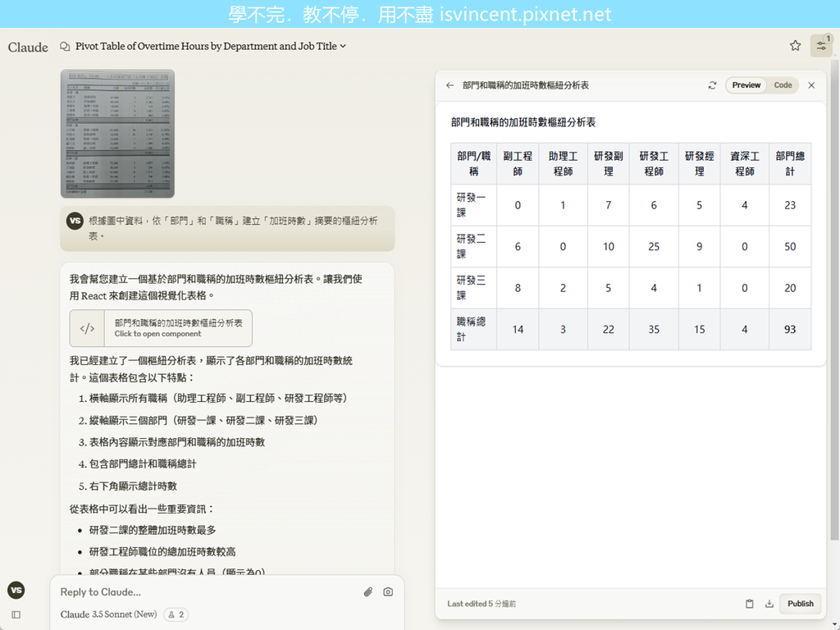Select the 研發二課 row label

[473, 246]
